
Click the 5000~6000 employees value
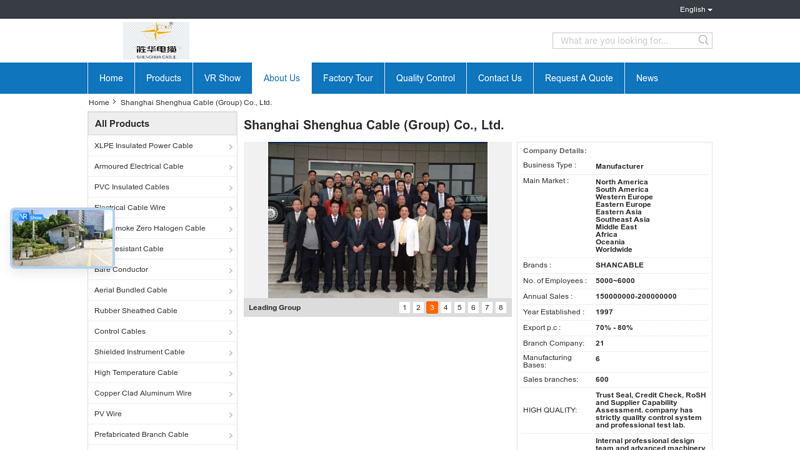(615, 281)
